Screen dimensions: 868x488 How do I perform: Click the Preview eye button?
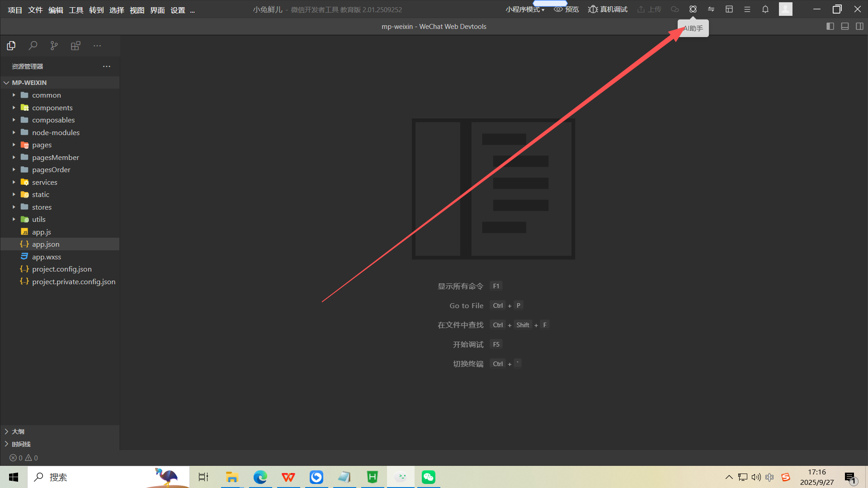coord(566,9)
